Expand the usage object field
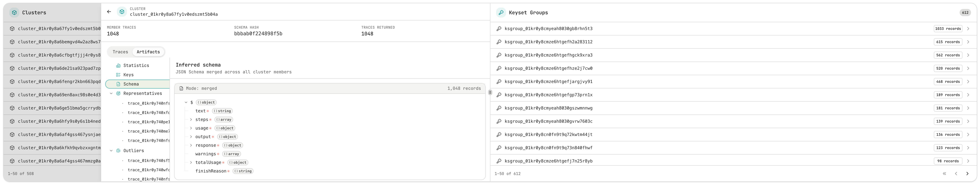 [191, 128]
